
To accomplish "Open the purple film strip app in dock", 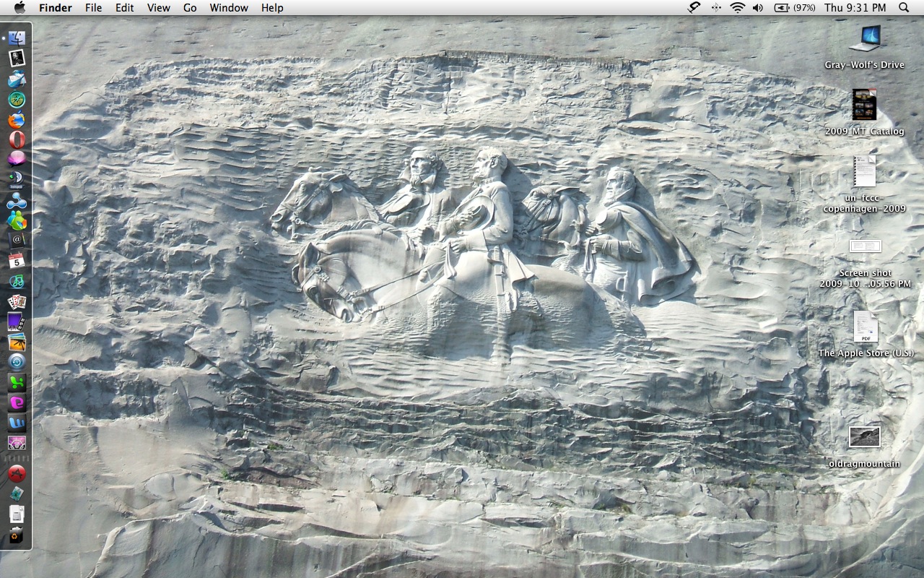I will tap(17, 322).
